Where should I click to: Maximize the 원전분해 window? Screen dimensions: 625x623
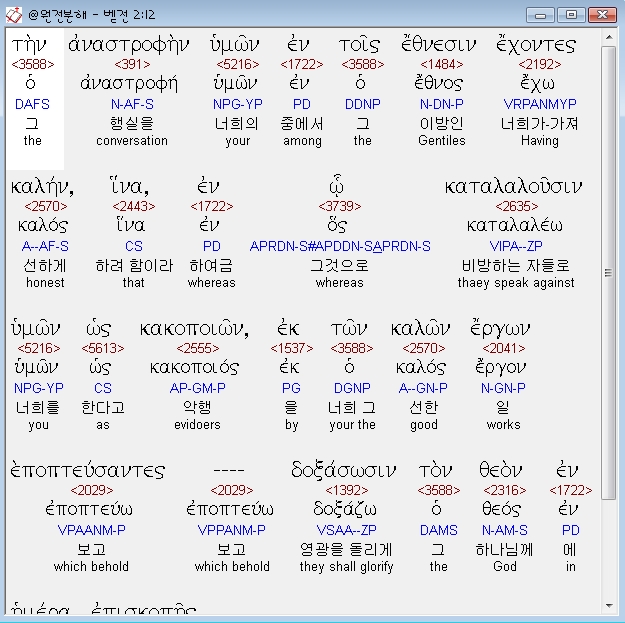[571, 15]
